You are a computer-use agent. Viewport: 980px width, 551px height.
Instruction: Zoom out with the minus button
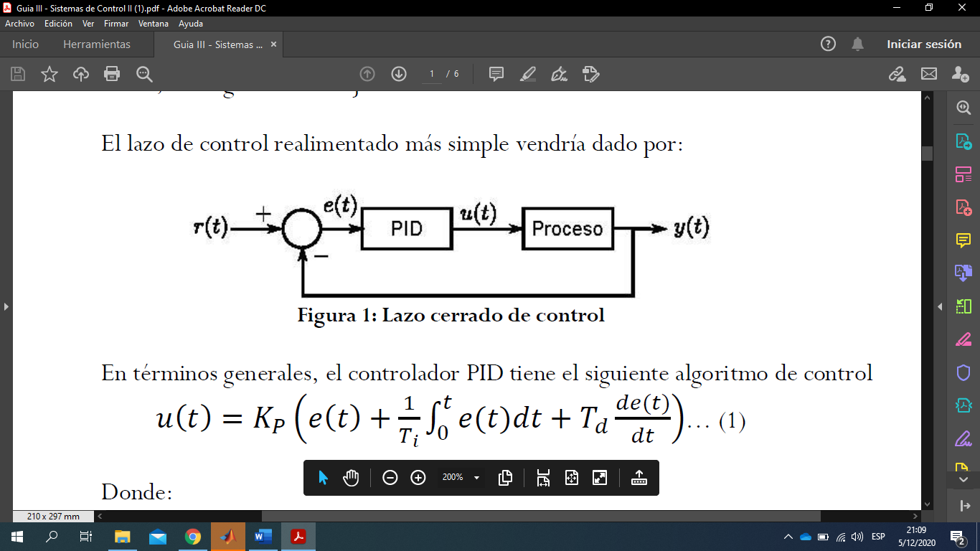point(390,478)
